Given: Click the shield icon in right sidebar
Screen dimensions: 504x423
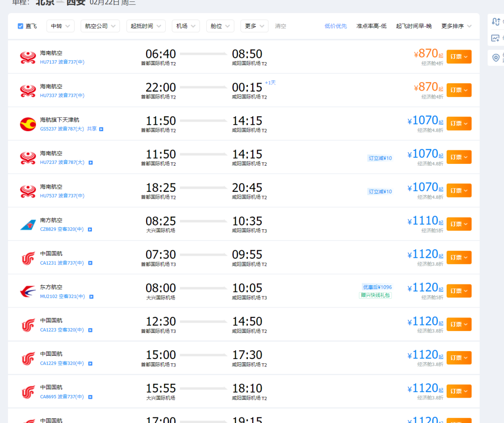Looking at the screenshot, I should pyautogui.click(x=496, y=57).
